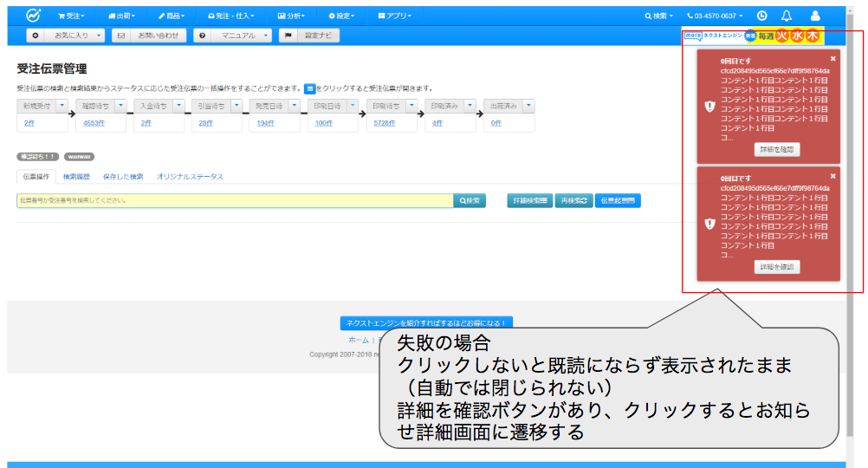Open the user account icon
Screen dimensions: 868x468
click(x=815, y=16)
